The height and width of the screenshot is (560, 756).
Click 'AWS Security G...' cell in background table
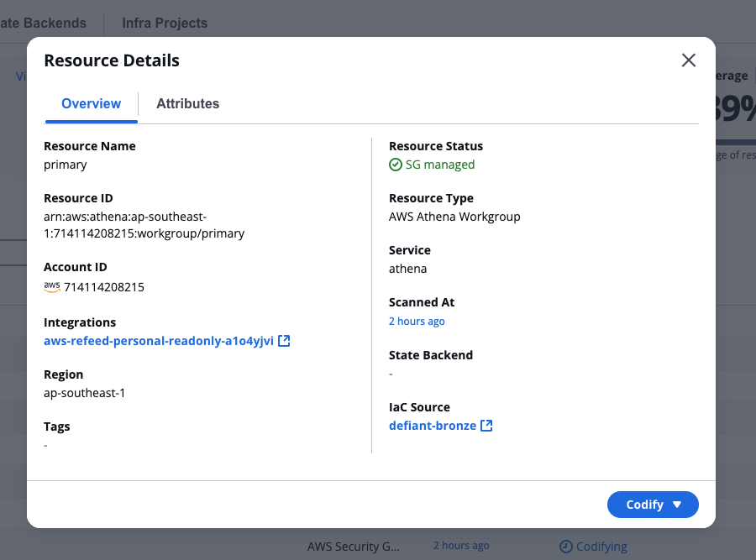tap(354, 547)
